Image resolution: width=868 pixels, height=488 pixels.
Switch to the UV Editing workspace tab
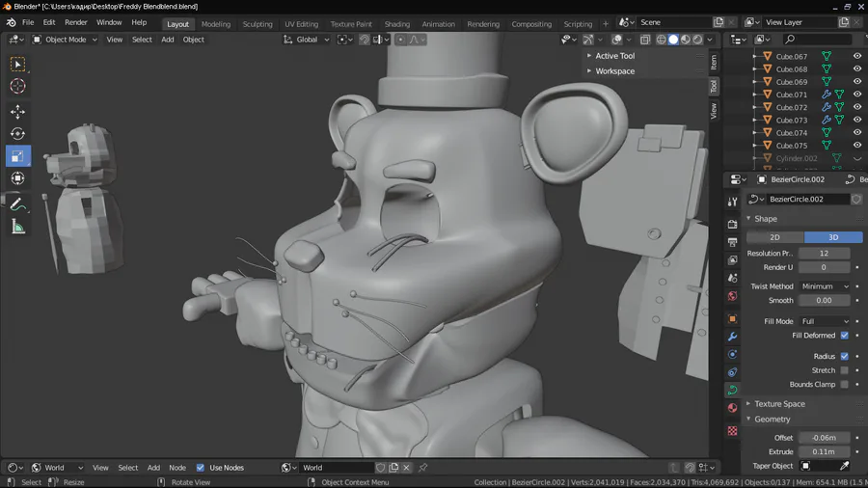click(x=301, y=24)
